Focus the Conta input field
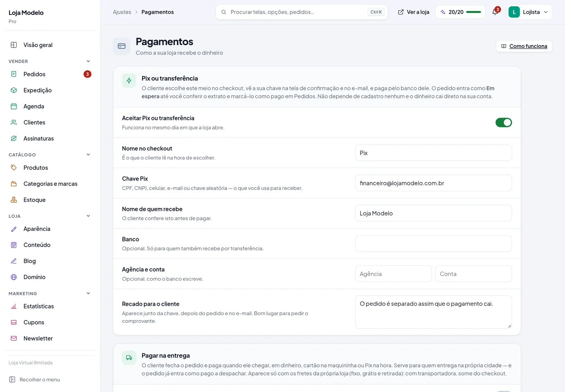Screen dimensions: 565x392 pos(474,274)
